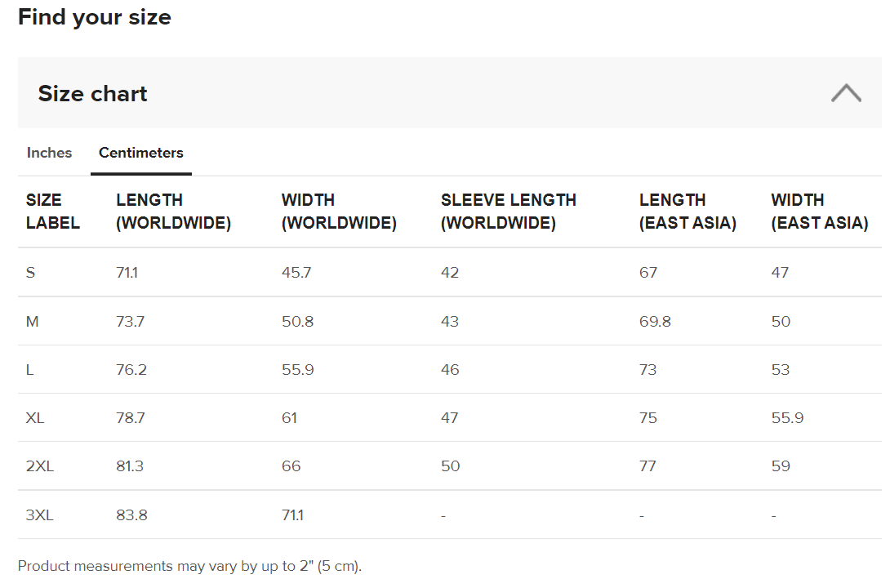
Task: Switch to the Inches tab
Action: tap(49, 153)
